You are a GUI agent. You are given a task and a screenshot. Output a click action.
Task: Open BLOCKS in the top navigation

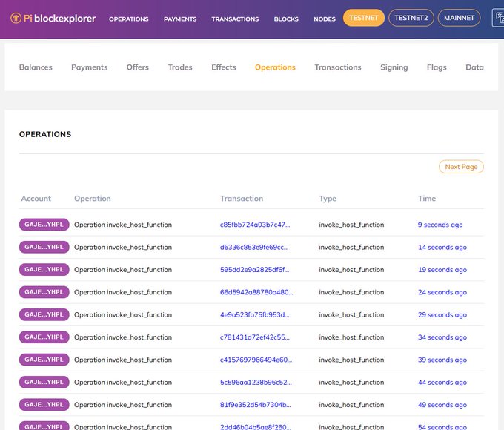[286, 19]
